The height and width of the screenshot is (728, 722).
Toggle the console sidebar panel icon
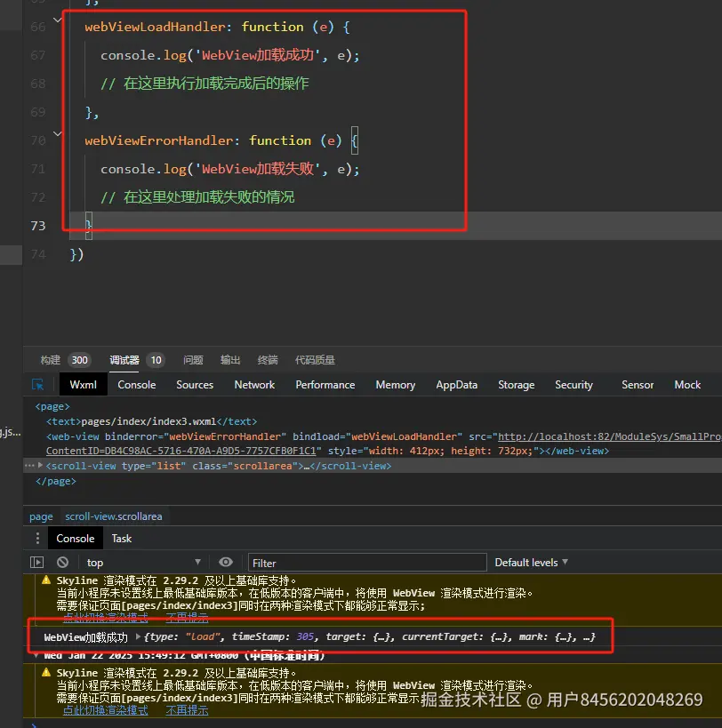(36, 563)
